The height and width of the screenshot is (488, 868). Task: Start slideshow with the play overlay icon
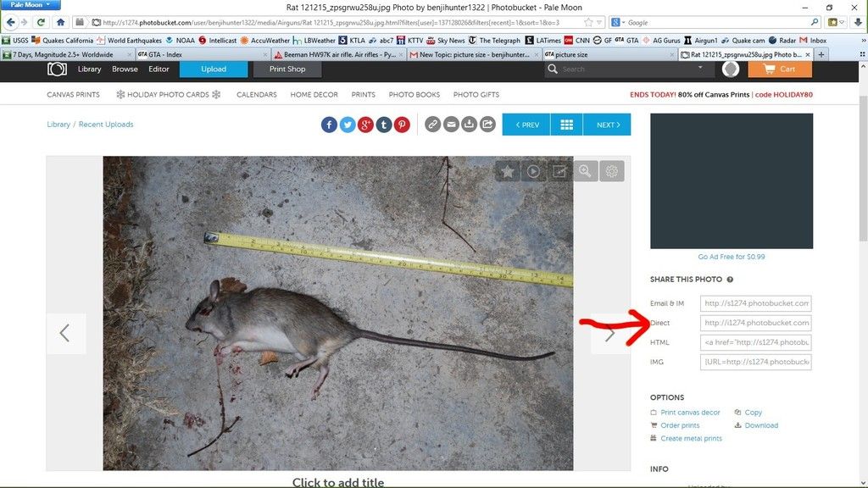click(533, 171)
